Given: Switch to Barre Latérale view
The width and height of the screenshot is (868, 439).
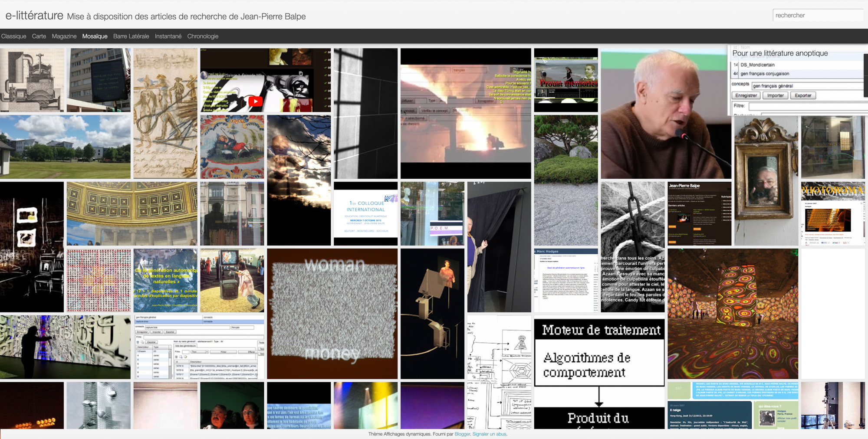Looking at the screenshot, I should 131,36.
